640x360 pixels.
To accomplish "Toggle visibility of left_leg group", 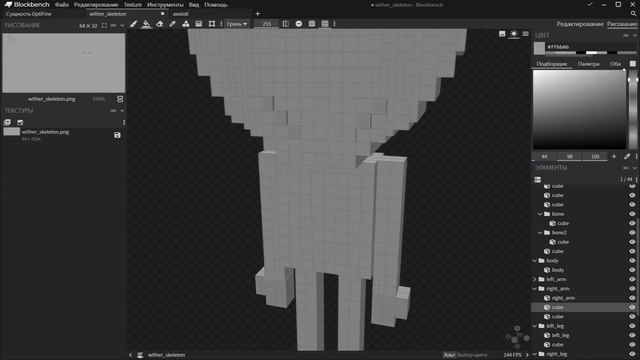I will coord(632,326).
